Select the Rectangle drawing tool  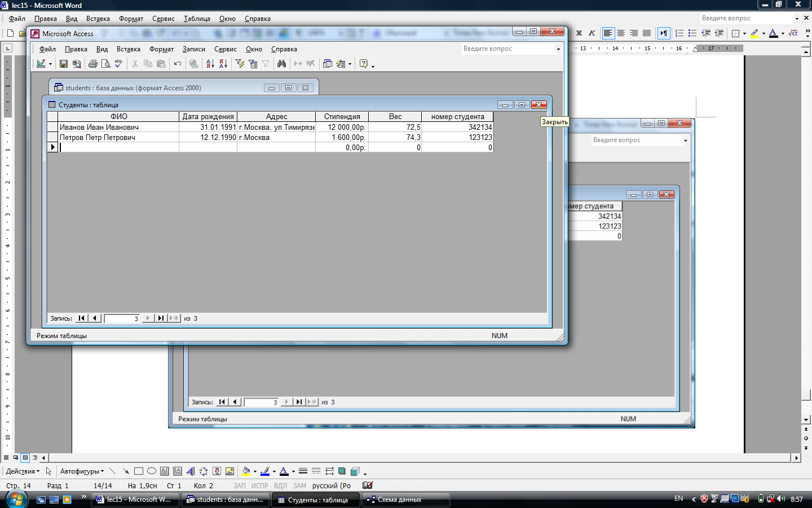[139, 471]
